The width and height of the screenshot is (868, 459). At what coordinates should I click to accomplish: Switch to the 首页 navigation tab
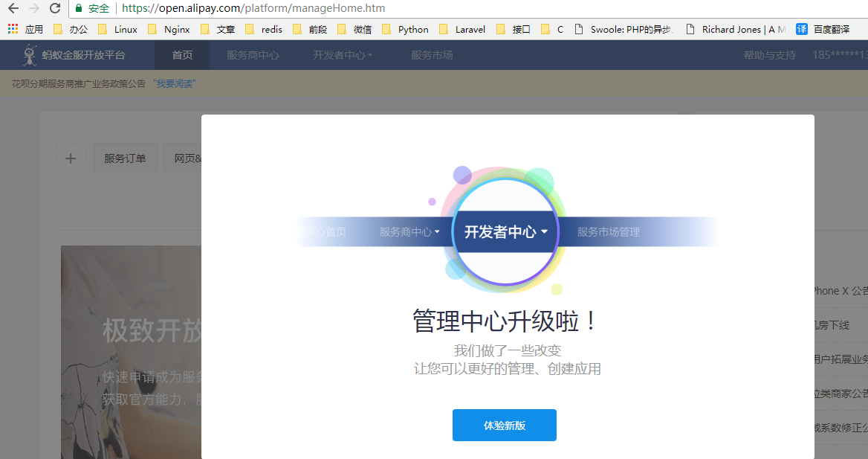pyautogui.click(x=182, y=55)
